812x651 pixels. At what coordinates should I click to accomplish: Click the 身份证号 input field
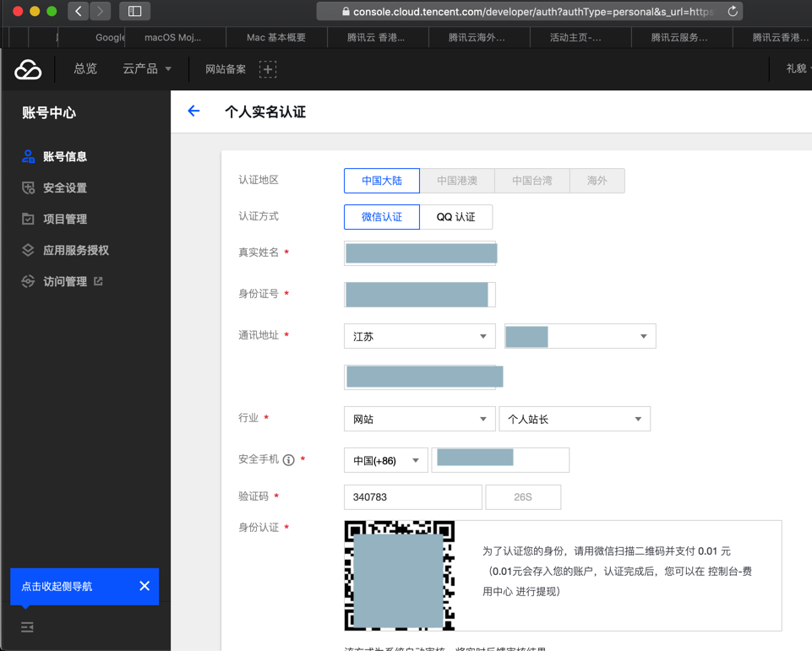pyautogui.click(x=419, y=295)
